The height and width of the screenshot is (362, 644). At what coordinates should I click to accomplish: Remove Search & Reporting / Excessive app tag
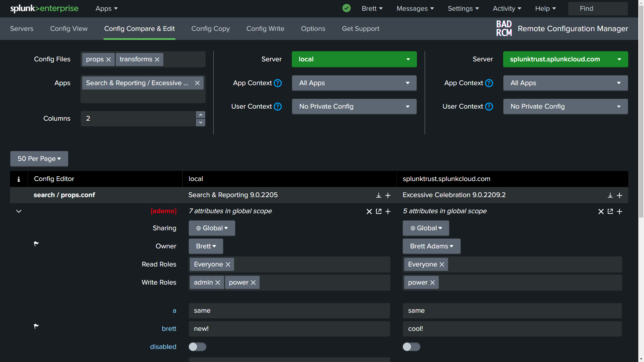pos(197,83)
